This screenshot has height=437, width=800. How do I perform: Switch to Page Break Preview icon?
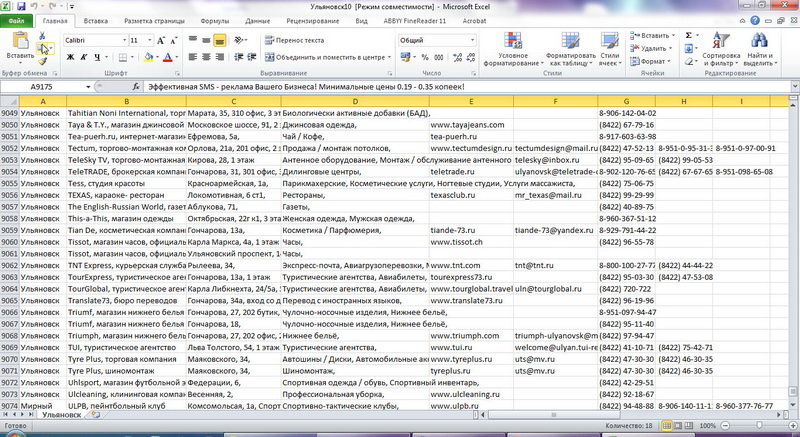coord(688,425)
